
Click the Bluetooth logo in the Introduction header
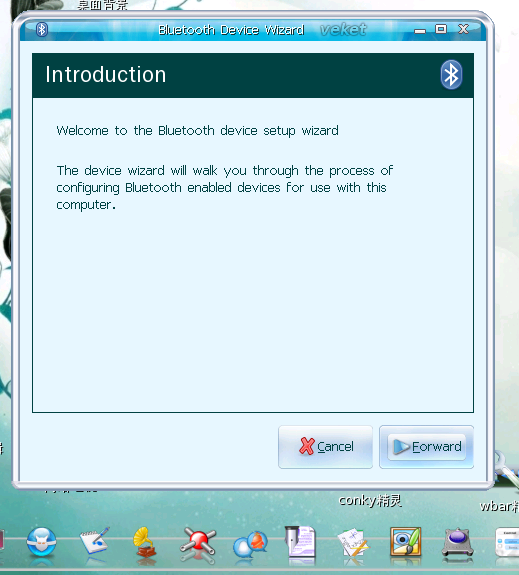tap(451, 75)
